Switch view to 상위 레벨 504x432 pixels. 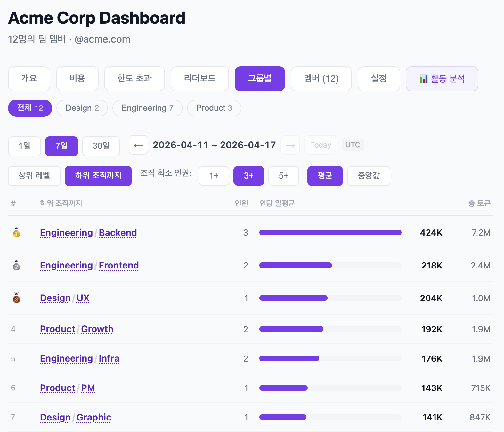(34, 176)
